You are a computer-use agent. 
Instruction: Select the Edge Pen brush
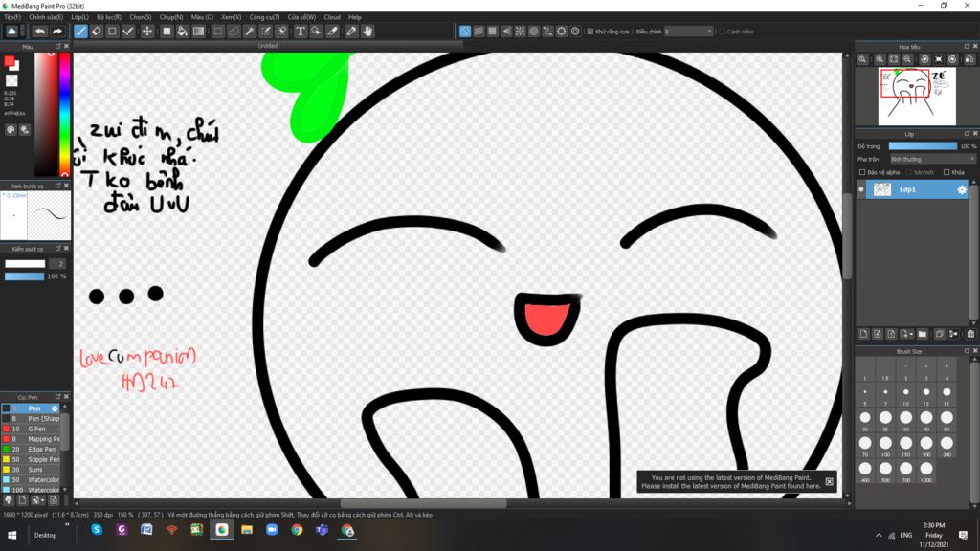[32, 450]
